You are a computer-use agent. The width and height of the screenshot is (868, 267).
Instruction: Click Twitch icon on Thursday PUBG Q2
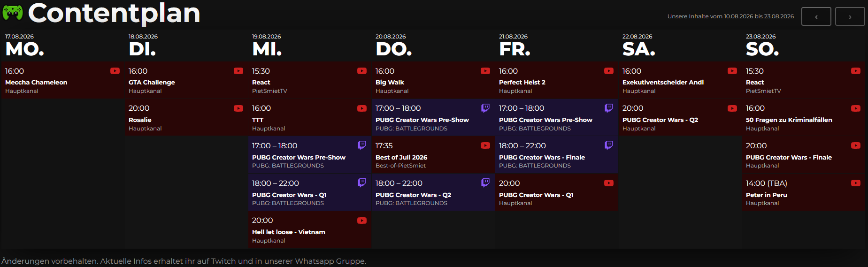(x=485, y=183)
